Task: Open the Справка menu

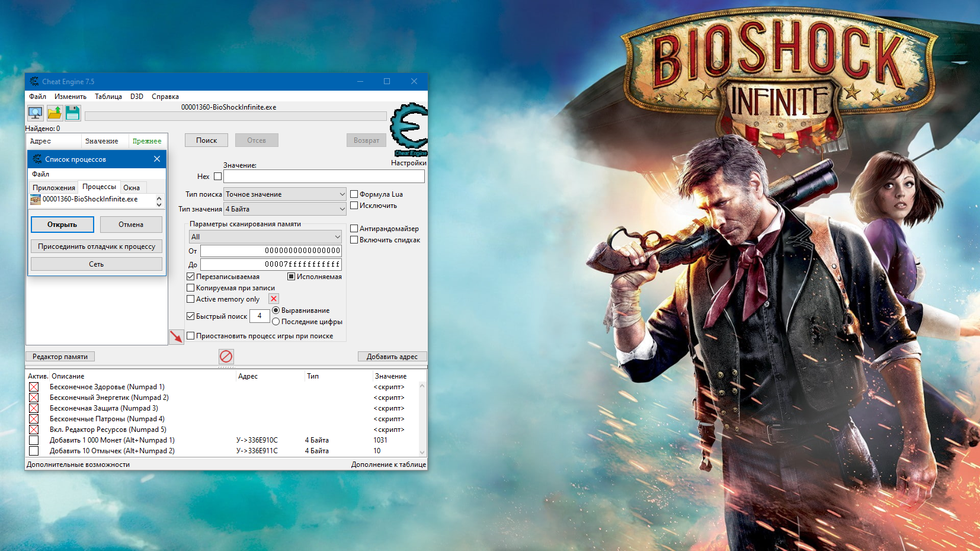Action: (x=165, y=97)
